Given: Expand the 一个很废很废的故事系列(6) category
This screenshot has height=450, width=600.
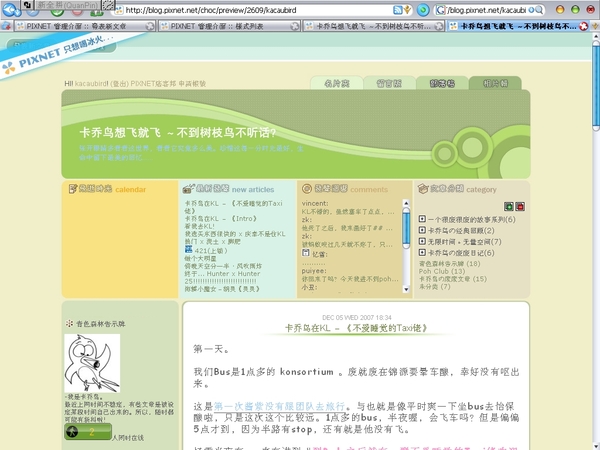Looking at the screenshot, I should (422, 219).
